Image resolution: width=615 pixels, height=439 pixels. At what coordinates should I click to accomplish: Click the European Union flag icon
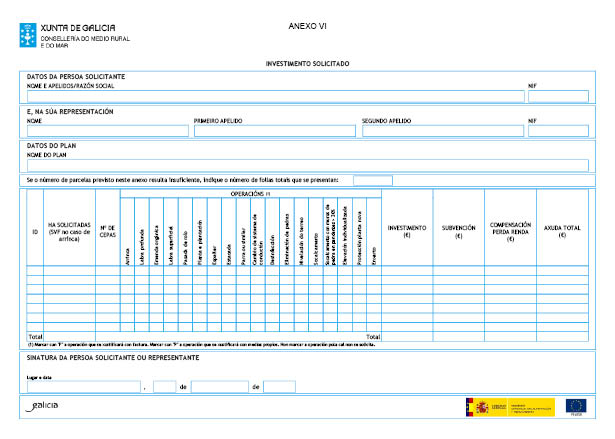[x=576, y=405]
